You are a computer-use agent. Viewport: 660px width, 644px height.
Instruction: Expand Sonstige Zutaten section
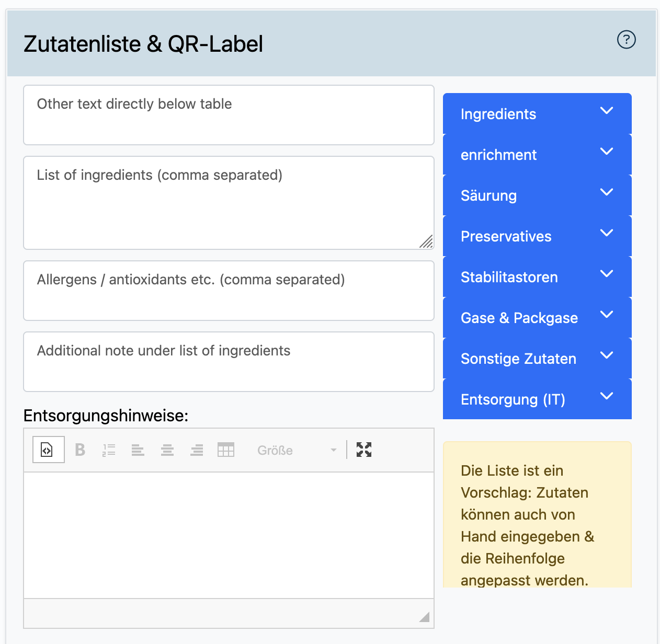[x=537, y=359]
